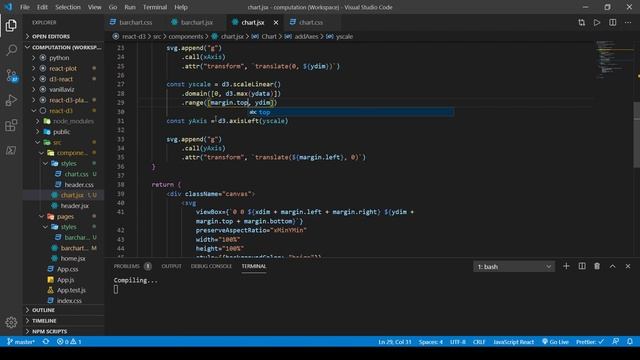This screenshot has width=640, height=360.
Task: Click the master branch status bar item
Action: [21, 342]
